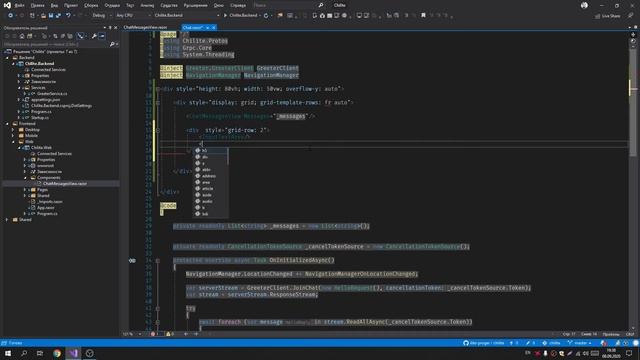This screenshot has height=360, width=640.
Task: Toggle pin on Solution Explorer panel
Action: pos(110,28)
